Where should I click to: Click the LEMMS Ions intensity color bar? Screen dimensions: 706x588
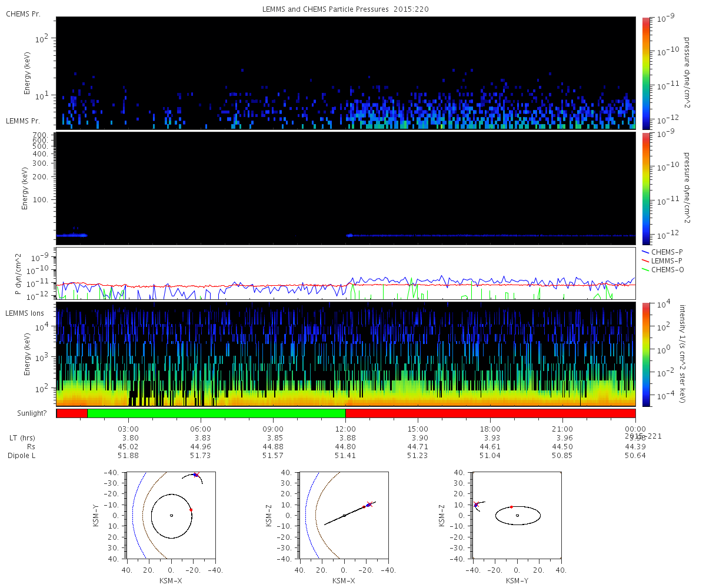pos(645,354)
